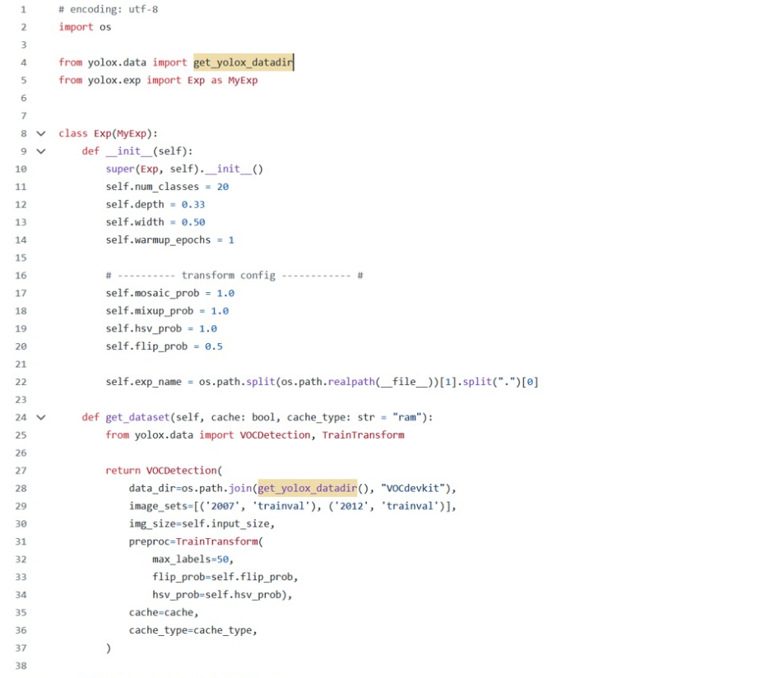Click highlighted get_yolox_datadir on import line

(x=243, y=63)
